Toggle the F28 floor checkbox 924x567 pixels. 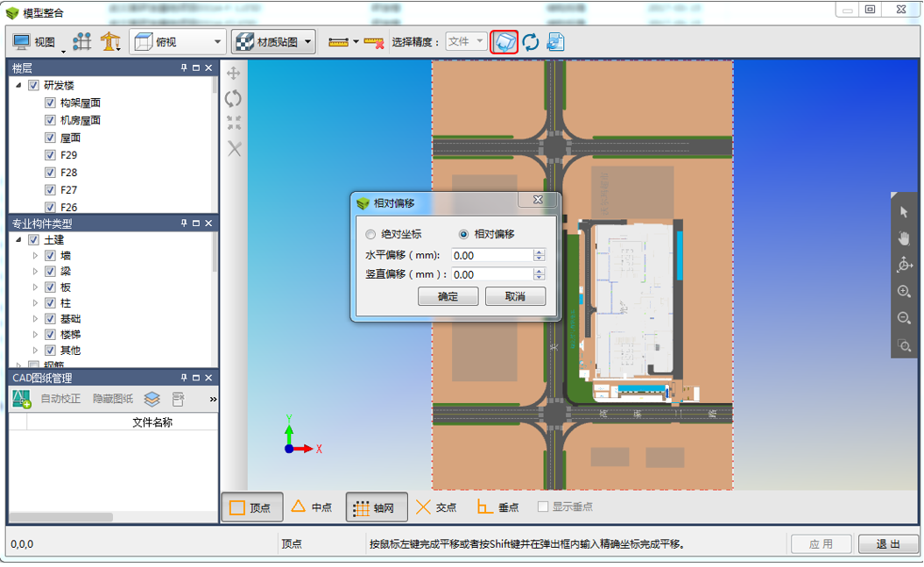pos(50,173)
